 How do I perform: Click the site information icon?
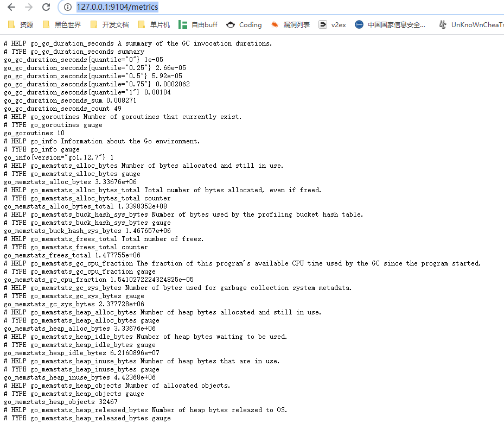click(x=68, y=7)
